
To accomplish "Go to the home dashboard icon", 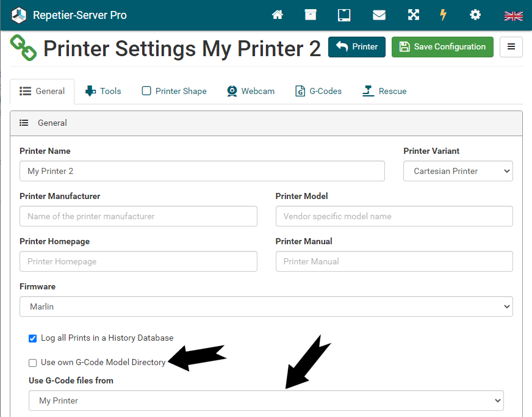I will pos(277,15).
